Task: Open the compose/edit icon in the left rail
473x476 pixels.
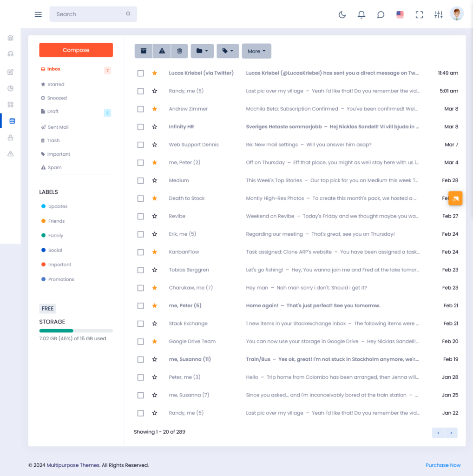Action: point(10,71)
